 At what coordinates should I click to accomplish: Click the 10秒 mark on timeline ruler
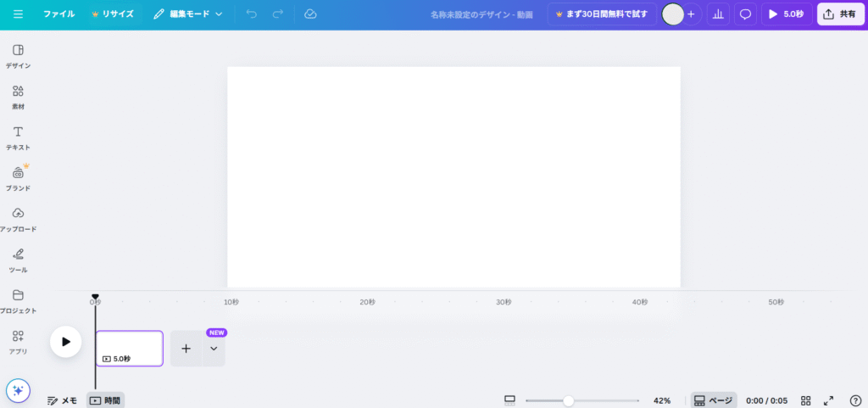pyautogui.click(x=231, y=302)
